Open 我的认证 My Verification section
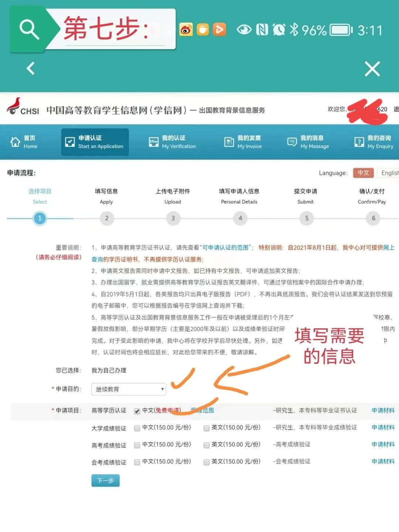Viewport: 399px width, 532px height. coord(173,142)
